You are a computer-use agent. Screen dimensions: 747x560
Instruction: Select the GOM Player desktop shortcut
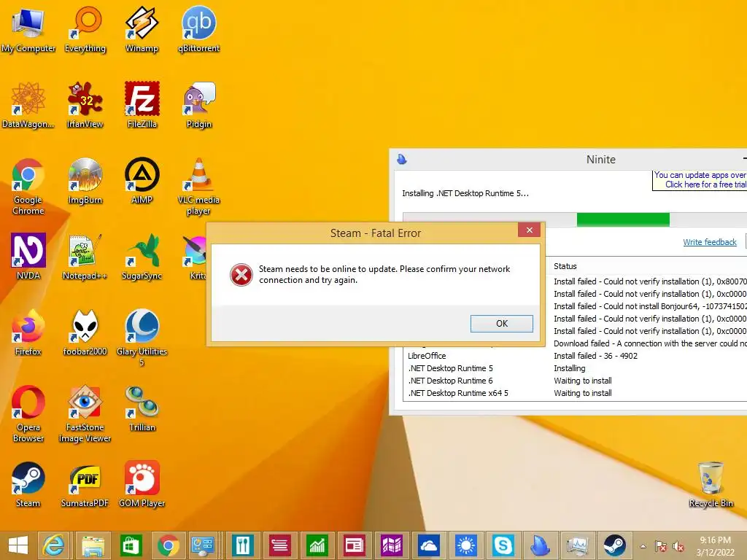pos(142,484)
